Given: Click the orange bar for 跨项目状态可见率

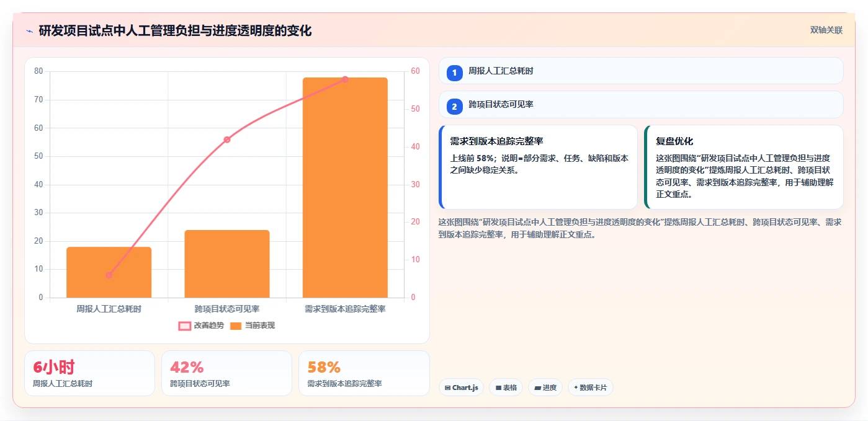Looking at the screenshot, I should click(227, 264).
